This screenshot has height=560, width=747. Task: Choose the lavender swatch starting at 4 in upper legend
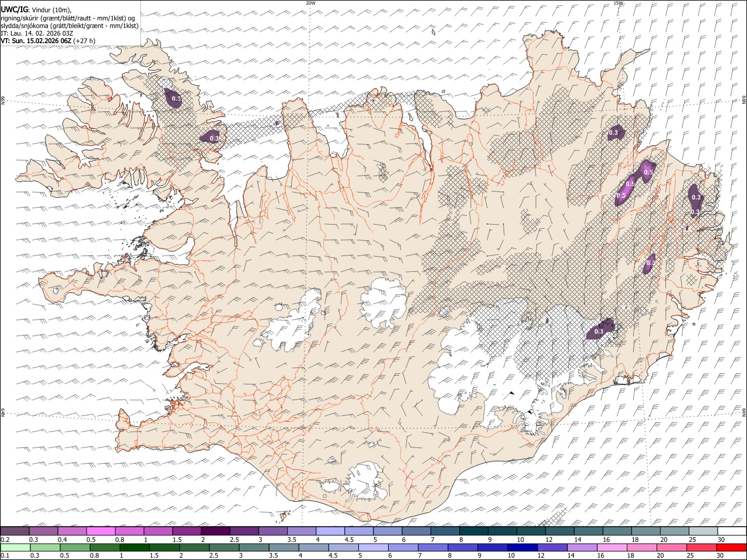click(330, 531)
